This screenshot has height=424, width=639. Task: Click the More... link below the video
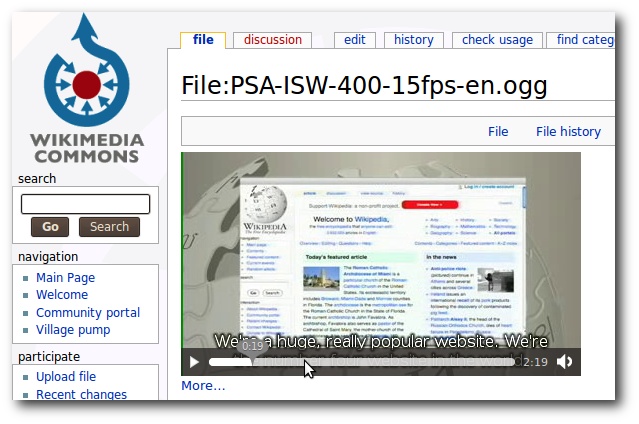203,386
